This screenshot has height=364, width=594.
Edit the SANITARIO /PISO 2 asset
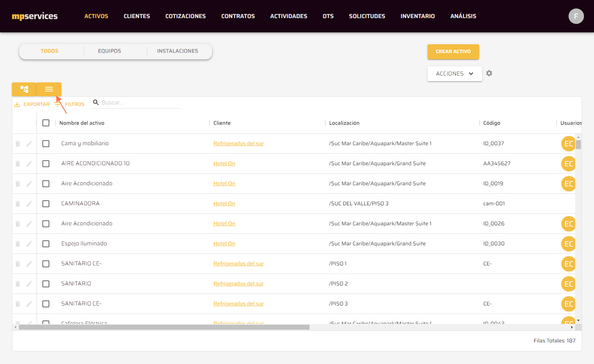click(x=29, y=284)
